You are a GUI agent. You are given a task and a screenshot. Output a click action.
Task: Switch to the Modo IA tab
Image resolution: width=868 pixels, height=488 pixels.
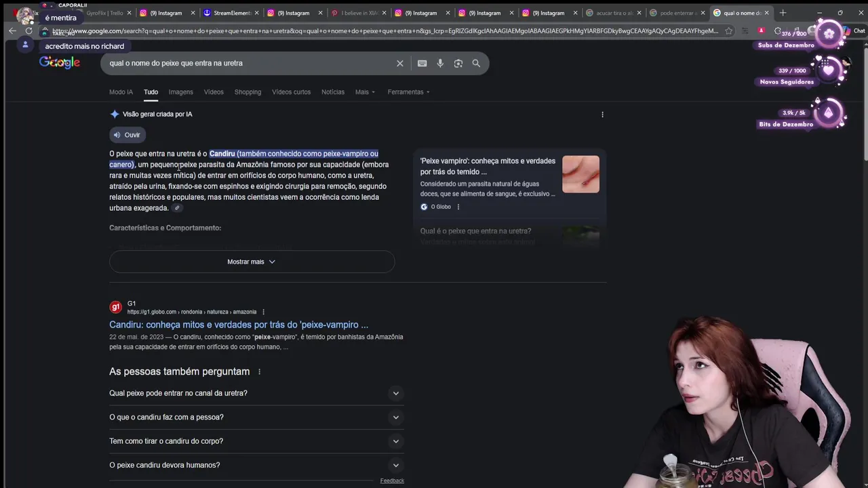coord(121,92)
